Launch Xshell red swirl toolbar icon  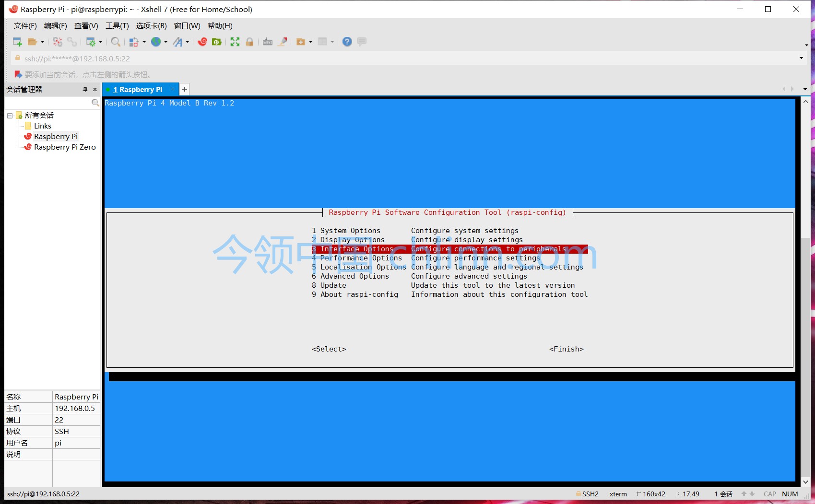point(202,42)
